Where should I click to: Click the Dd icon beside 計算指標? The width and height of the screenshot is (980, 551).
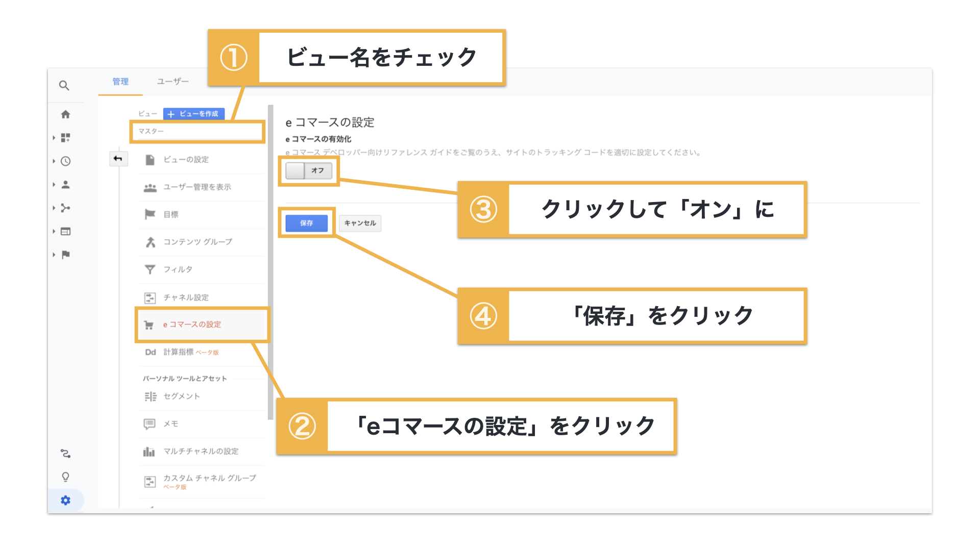tap(150, 352)
